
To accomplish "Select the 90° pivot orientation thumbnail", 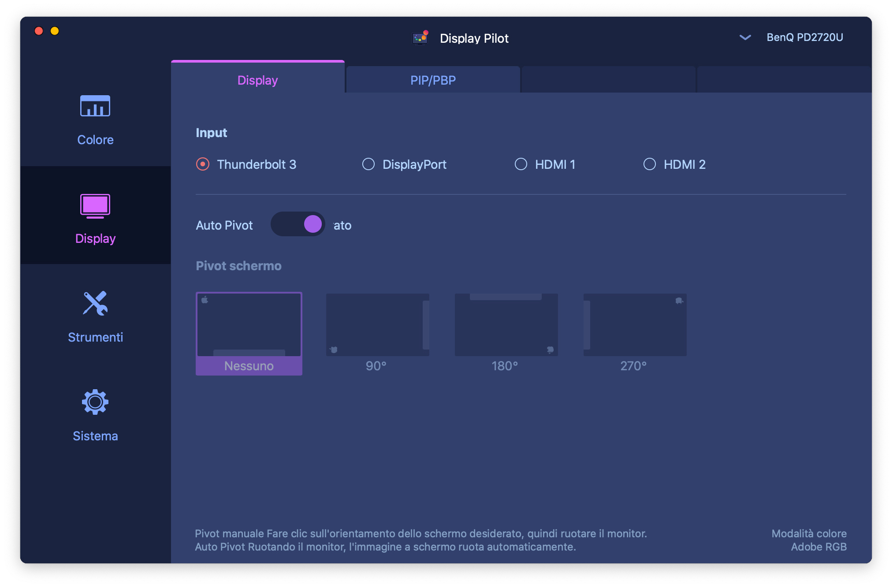I will point(377,325).
